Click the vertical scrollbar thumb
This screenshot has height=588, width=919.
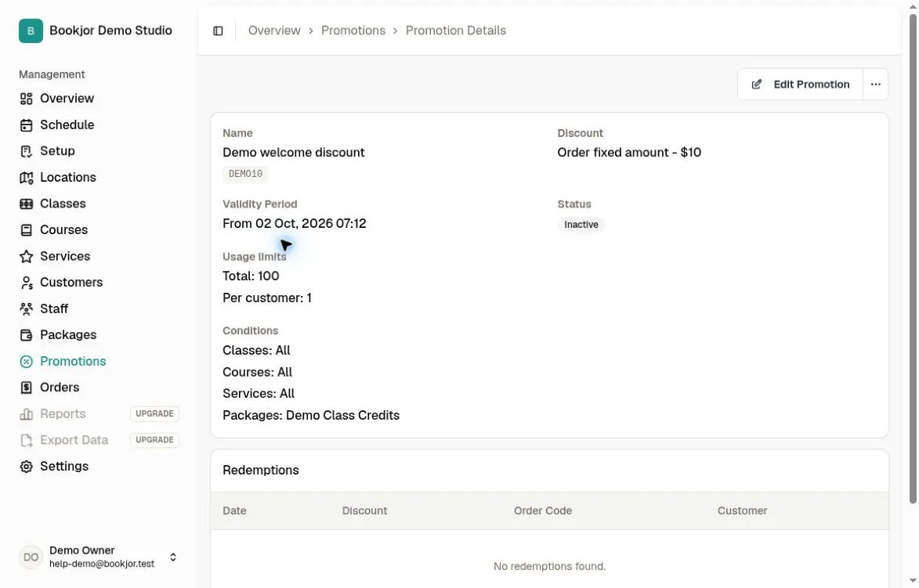pos(913,258)
